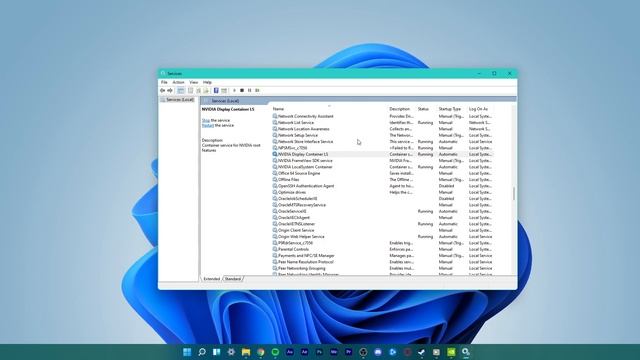Open Spotify from taskbar
Screen dimensions: 640x360
click(x=275, y=352)
